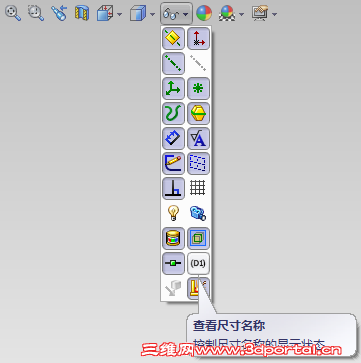Image resolution: width=361 pixels, height=363 pixels.
Task: Toggle View Cameras blue camera icon
Action: click(199, 213)
